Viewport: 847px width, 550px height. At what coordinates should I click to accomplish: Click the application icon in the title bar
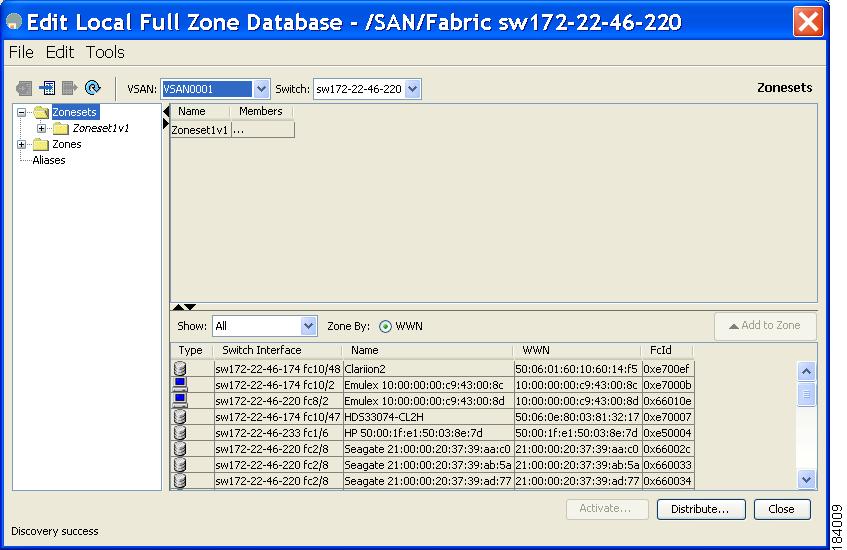tap(14, 22)
